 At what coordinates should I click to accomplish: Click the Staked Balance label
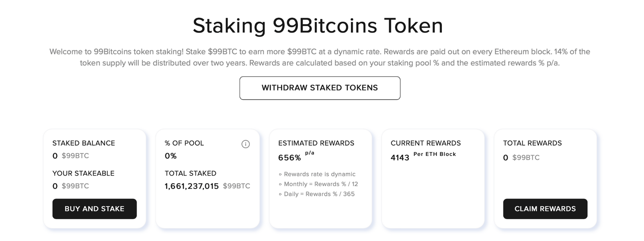coord(84,143)
